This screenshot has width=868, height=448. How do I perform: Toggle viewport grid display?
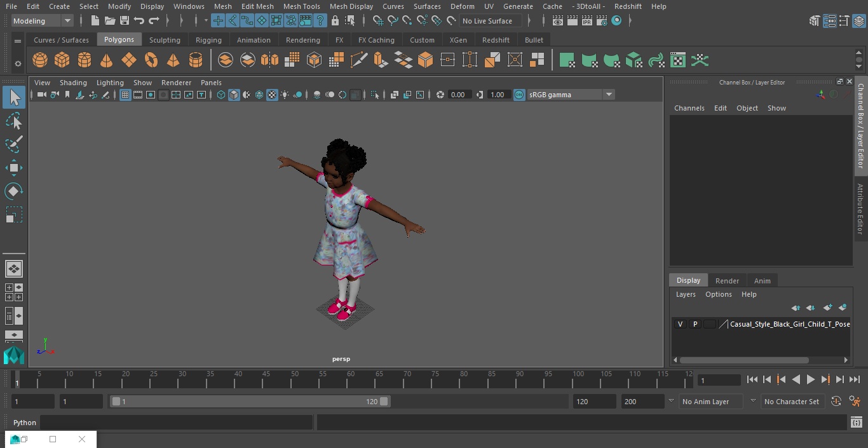(125, 95)
